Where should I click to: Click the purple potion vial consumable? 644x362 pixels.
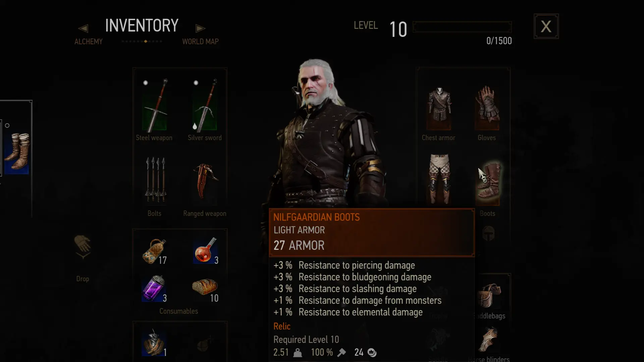pos(154,288)
